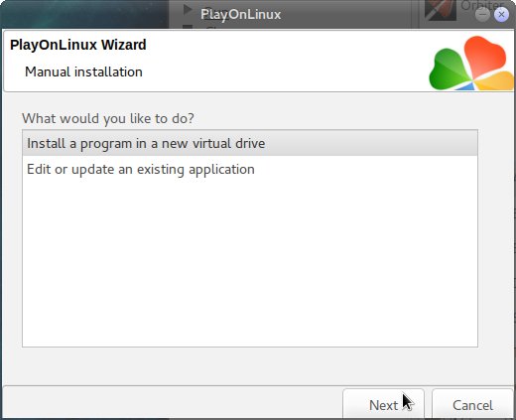Click the 'Manual installation' subtitle text

pyautogui.click(x=83, y=71)
